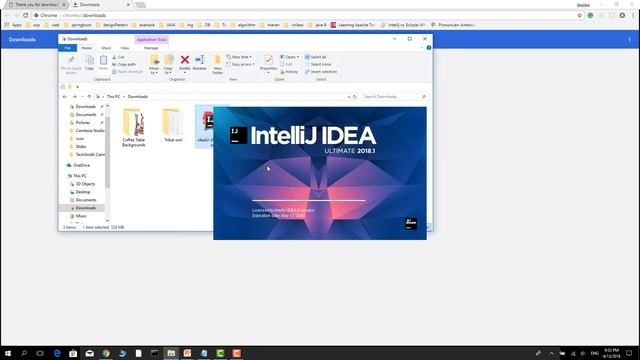Click Select none in the ribbon
Image resolution: width=640 pixels, height=360 pixels.
point(318,64)
